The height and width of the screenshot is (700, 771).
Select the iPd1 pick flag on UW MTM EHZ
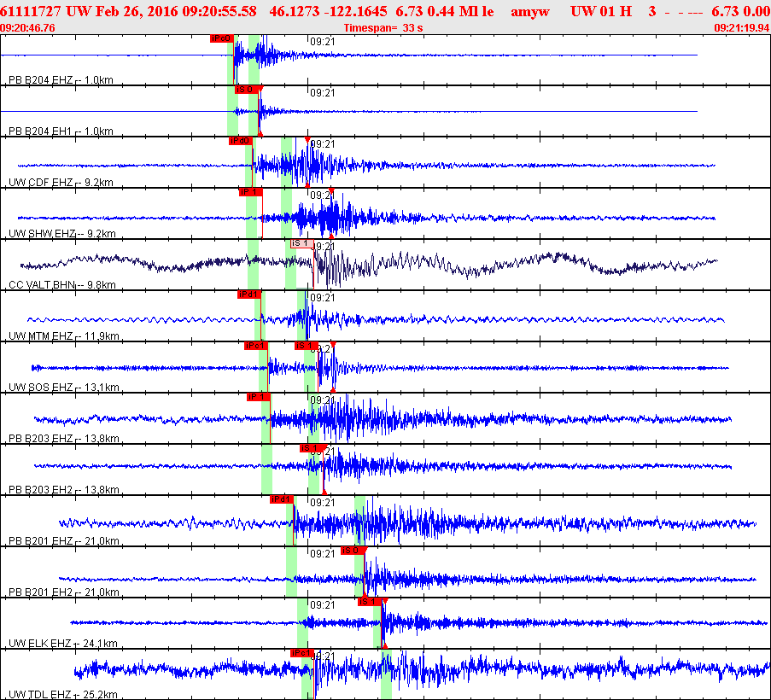(x=249, y=295)
